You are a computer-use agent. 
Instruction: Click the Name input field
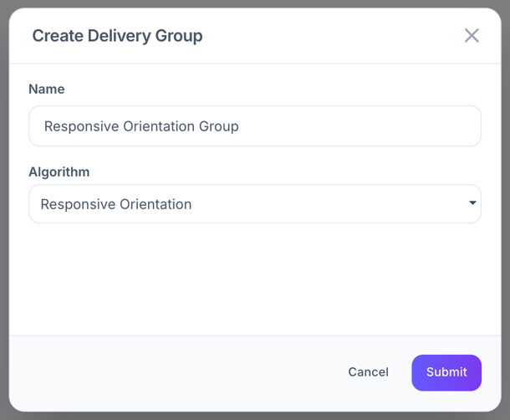[255, 126]
